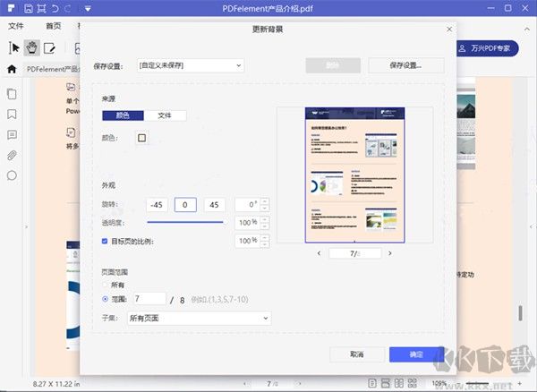Open the 首页 menu tab
Screen dimensions: 537x392
[54, 26]
